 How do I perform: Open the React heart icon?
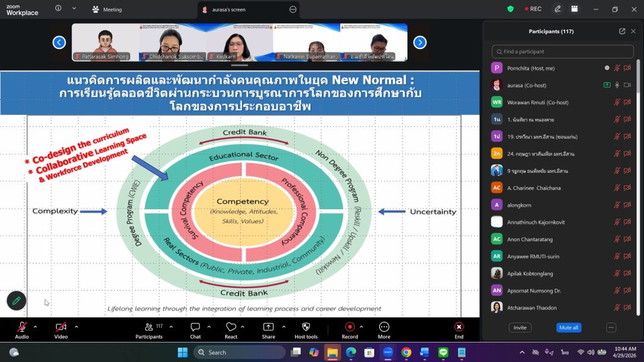click(x=231, y=327)
